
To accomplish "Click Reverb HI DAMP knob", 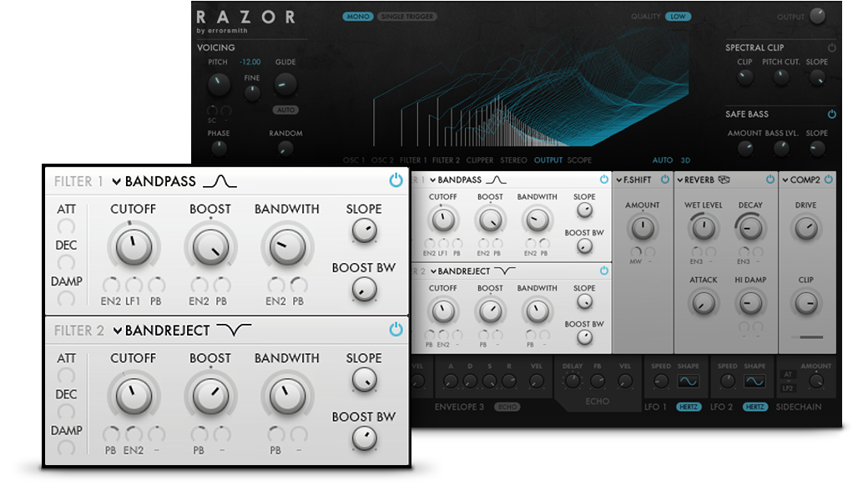I will click(x=750, y=303).
